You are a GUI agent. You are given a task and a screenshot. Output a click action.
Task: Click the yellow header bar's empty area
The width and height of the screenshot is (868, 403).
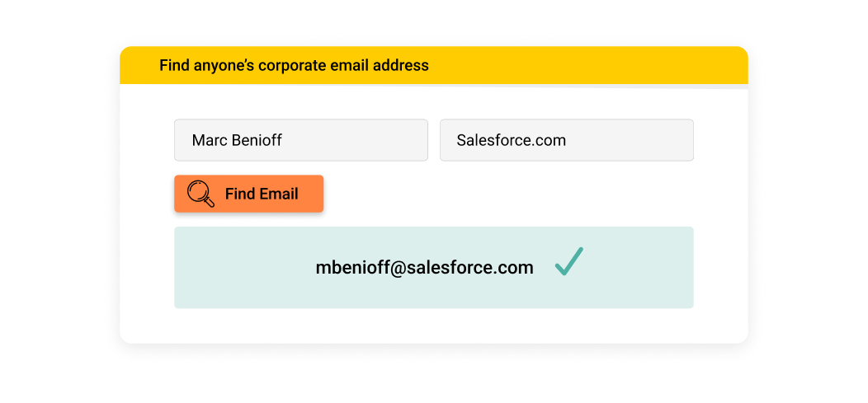click(x=594, y=65)
